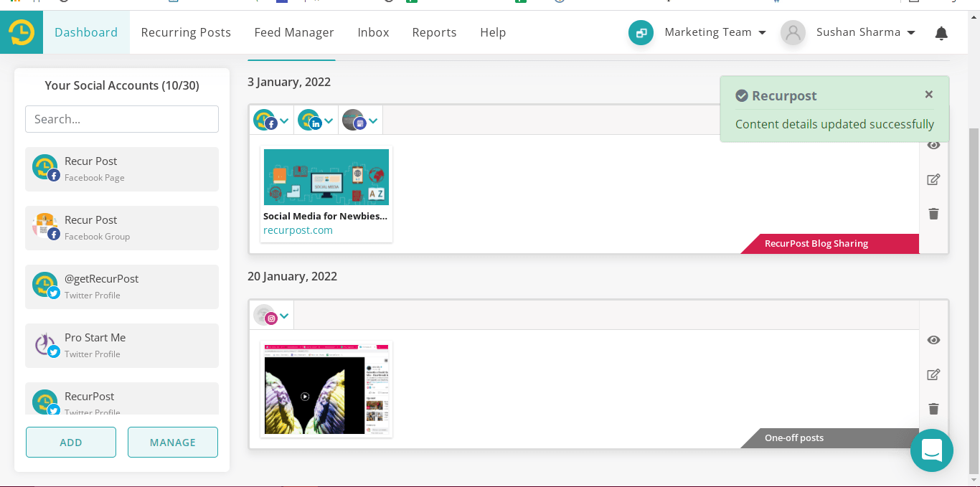Expand the Sushan Sharma account dropdown
This screenshot has height=487, width=980.
point(865,32)
